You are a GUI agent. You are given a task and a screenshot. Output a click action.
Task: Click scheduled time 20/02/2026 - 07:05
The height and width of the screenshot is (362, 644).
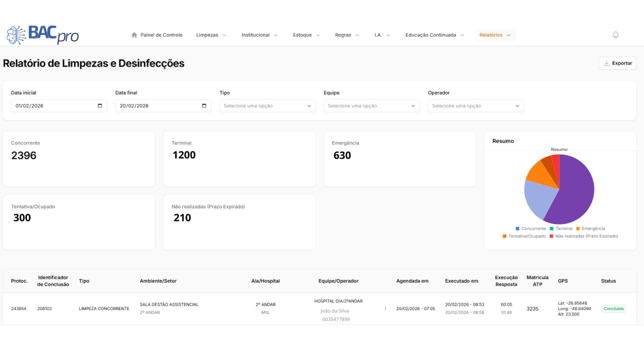pyautogui.click(x=415, y=309)
